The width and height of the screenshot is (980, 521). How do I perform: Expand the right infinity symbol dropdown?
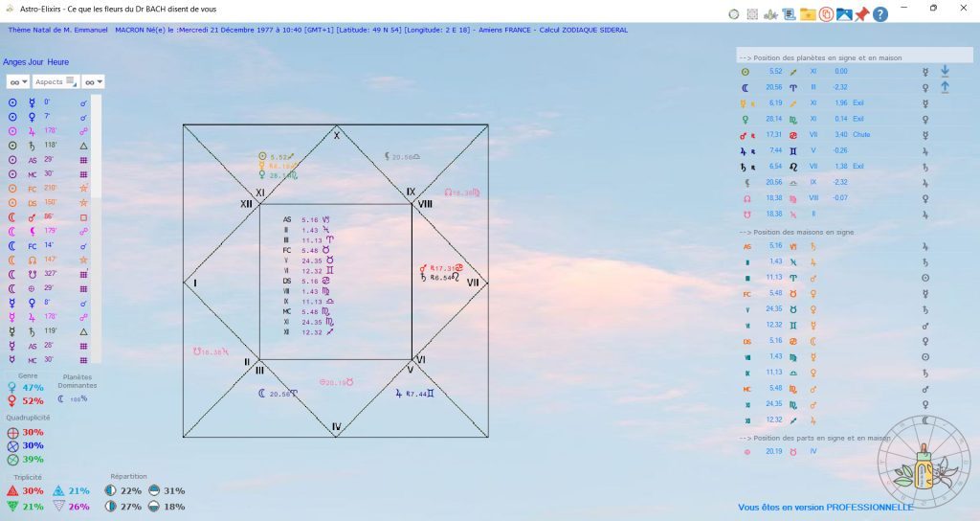tap(93, 82)
